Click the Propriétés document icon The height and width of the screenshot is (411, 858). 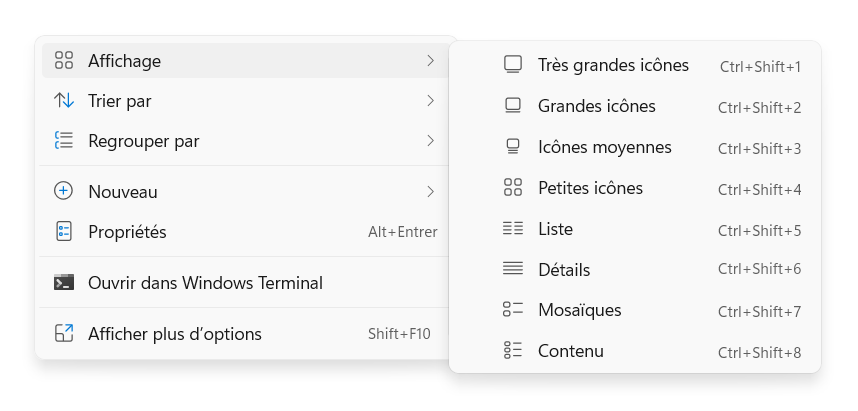pyautogui.click(x=64, y=231)
